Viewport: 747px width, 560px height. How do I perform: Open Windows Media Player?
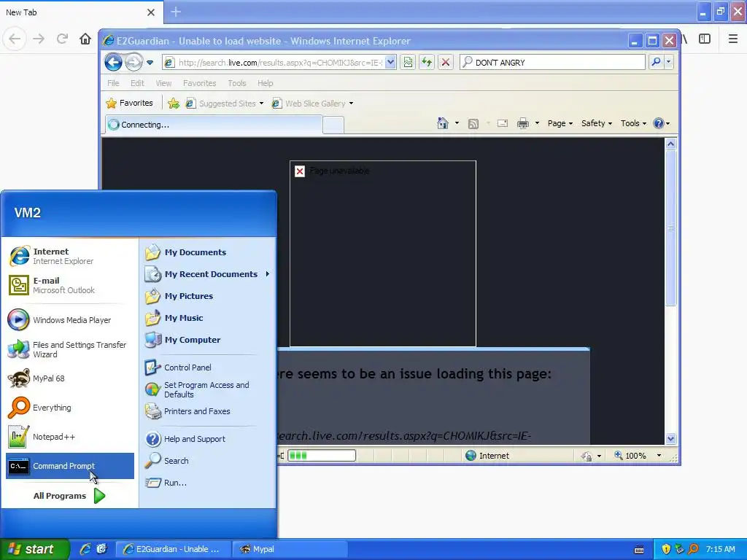coord(70,320)
